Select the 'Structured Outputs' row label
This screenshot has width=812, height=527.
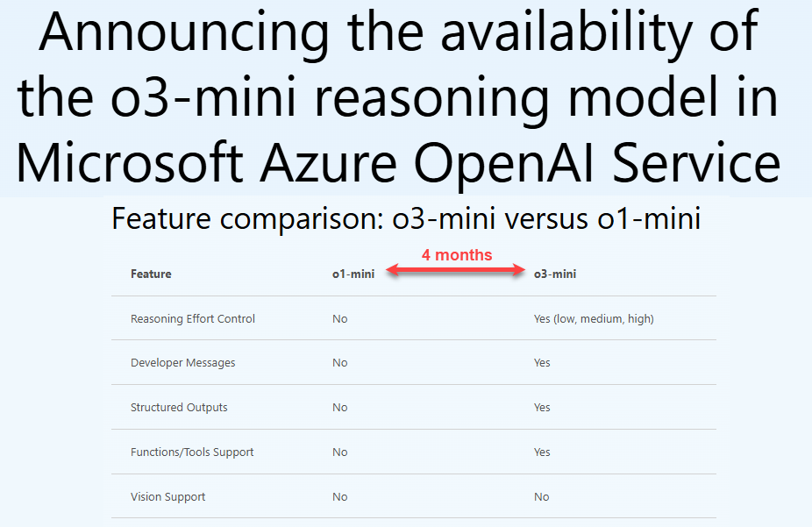[x=179, y=408]
